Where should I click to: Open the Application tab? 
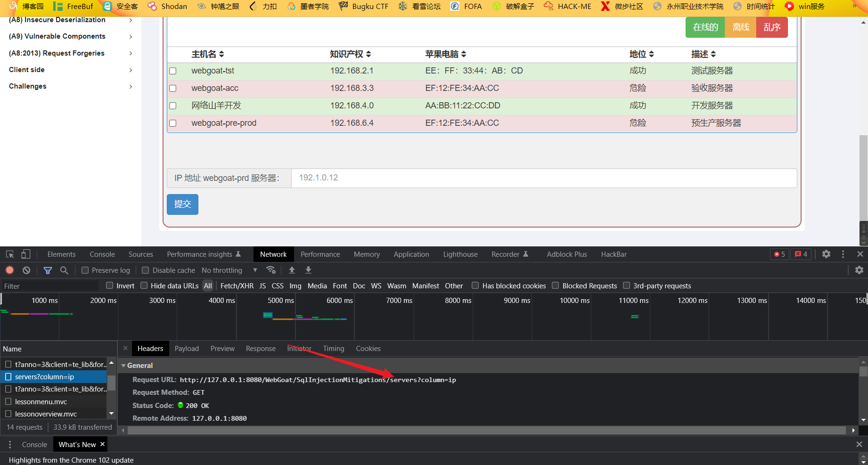[411, 254]
